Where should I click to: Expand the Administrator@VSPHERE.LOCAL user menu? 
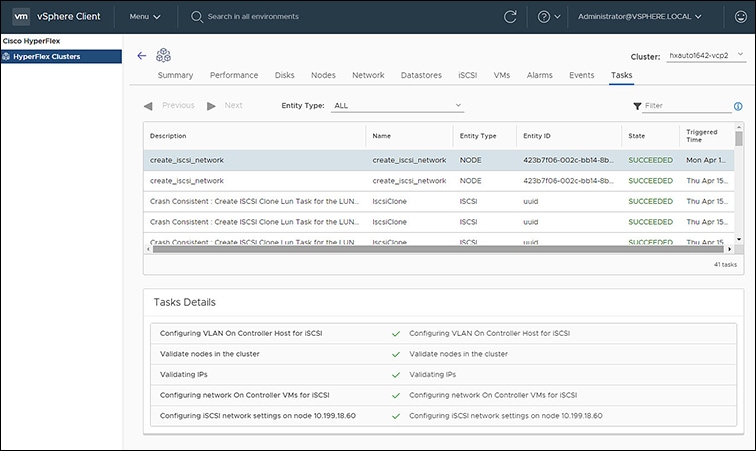pos(639,16)
